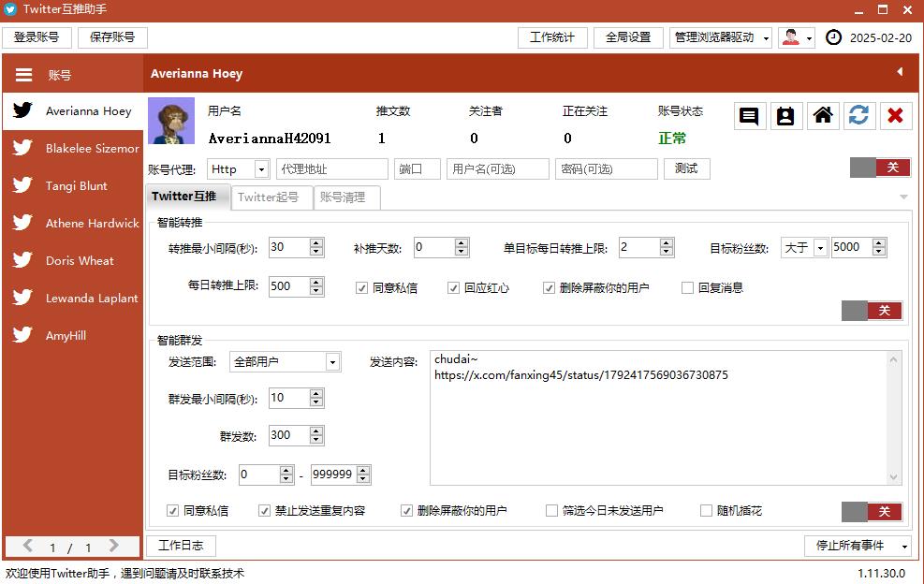Image resolution: width=924 pixels, height=584 pixels.
Task: Click the home icon button
Action: click(823, 116)
